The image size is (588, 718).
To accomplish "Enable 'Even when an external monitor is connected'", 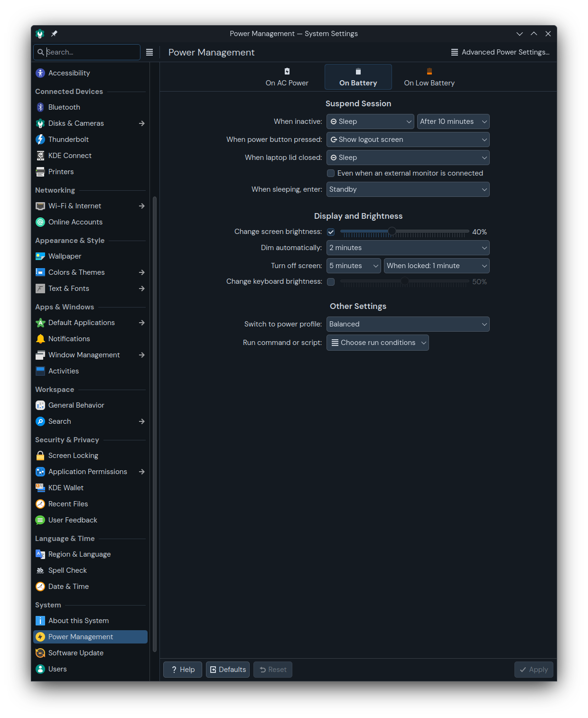I will pos(331,173).
